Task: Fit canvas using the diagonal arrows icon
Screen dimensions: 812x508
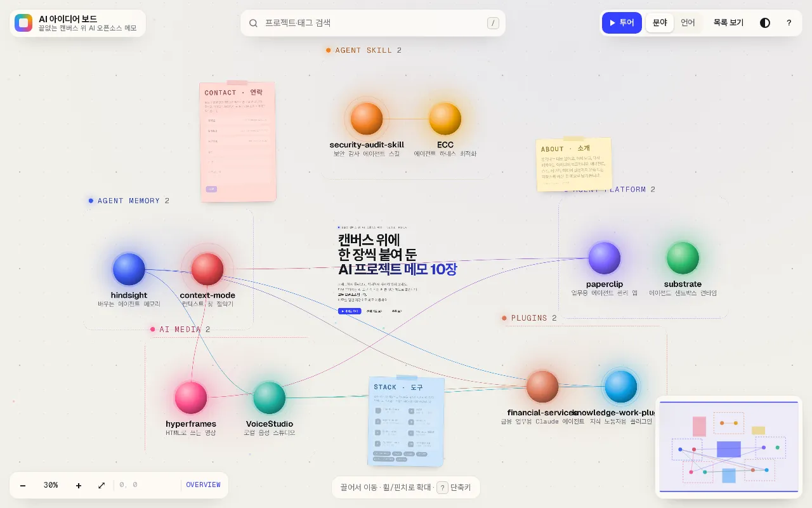Action: (101, 485)
